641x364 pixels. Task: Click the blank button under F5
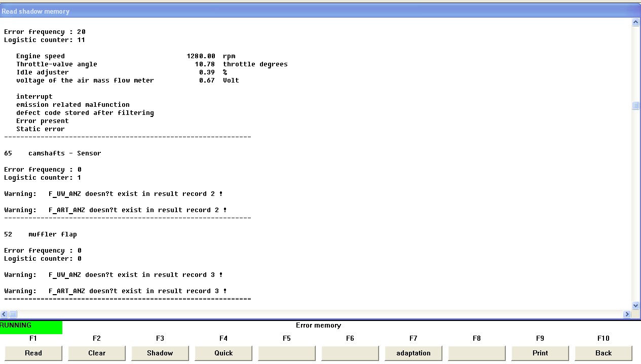click(x=287, y=353)
